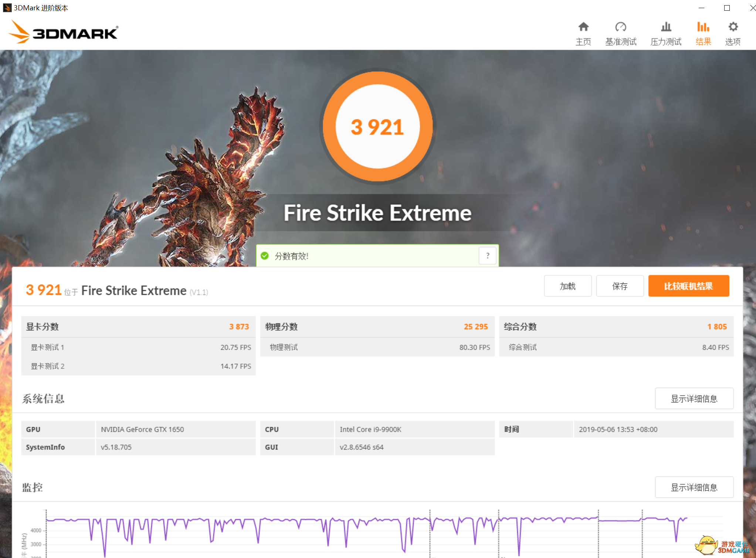Click the 综合测试 8.40 FPS row

[616, 347]
